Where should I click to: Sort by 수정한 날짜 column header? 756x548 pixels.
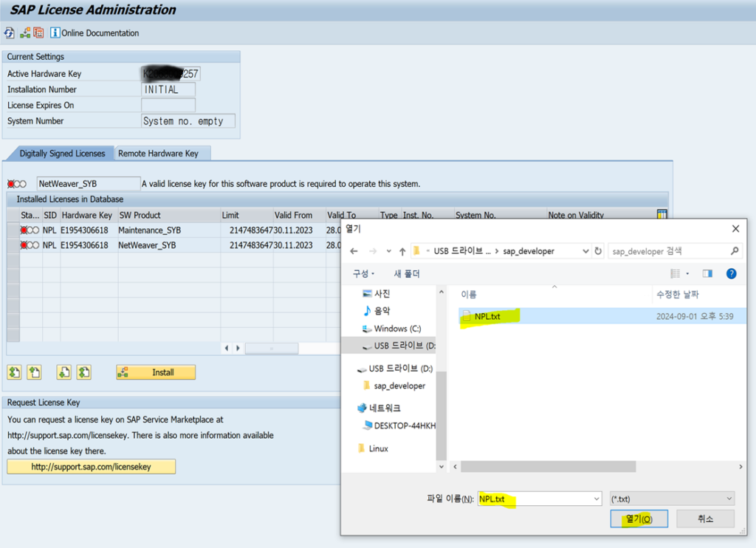pos(678,294)
